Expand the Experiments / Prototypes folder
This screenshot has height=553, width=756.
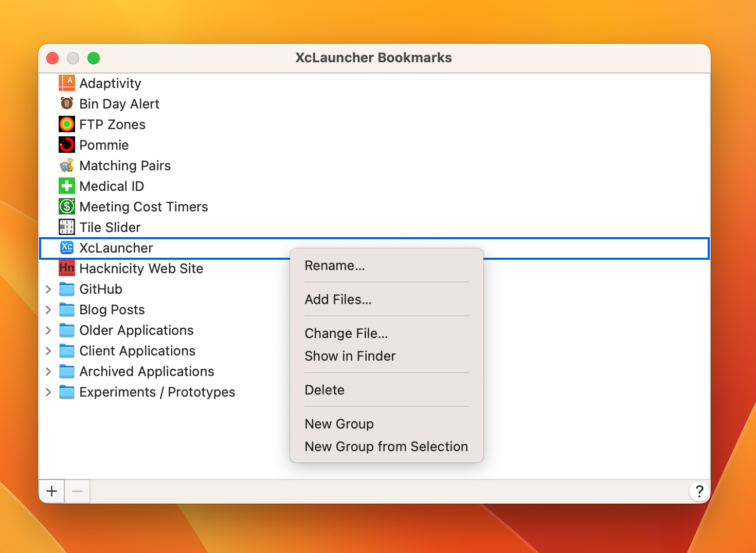tap(48, 392)
